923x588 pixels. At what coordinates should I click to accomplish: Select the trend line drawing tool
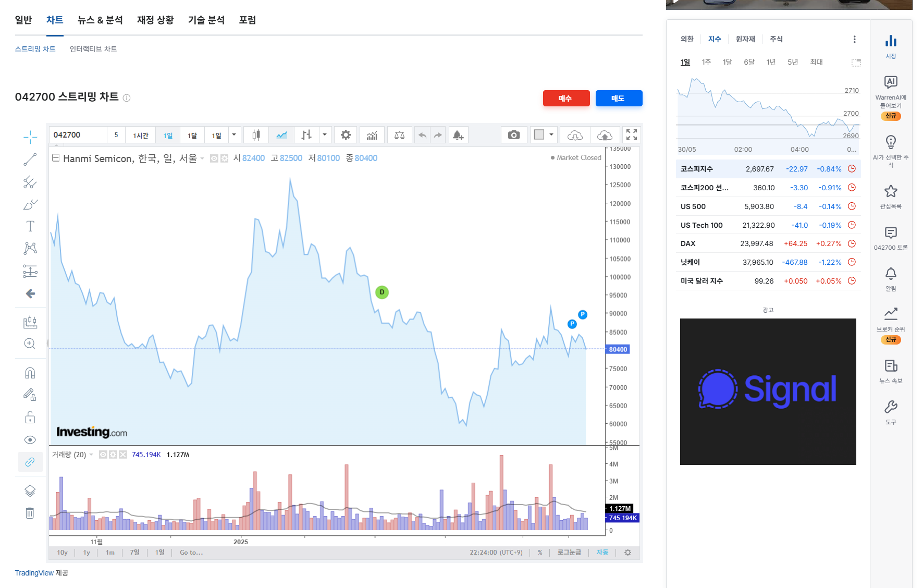(x=30, y=160)
